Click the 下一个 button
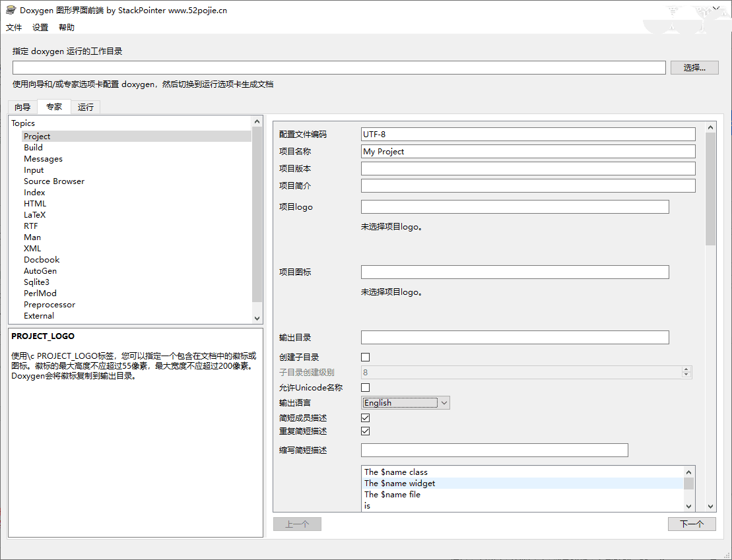The height and width of the screenshot is (560, 732). click(691, 524)
